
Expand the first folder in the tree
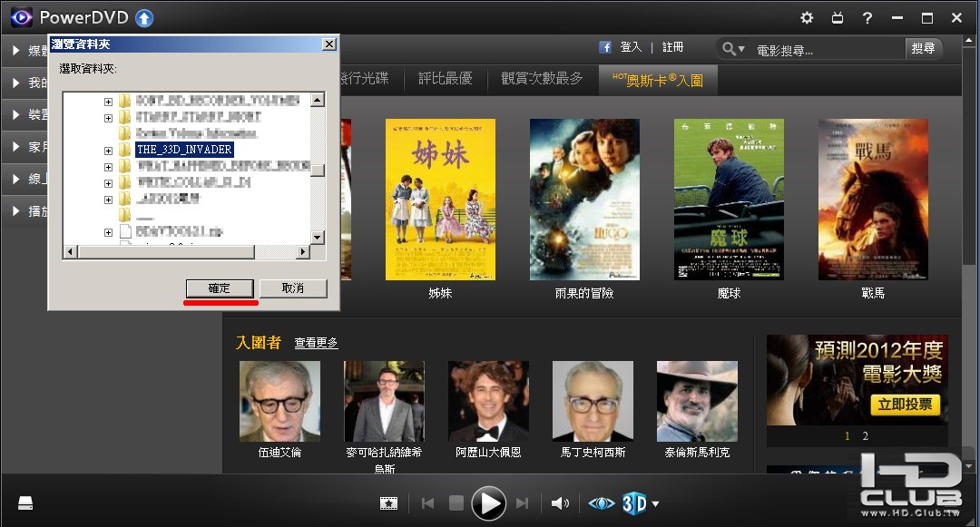[x=108, y=102]
